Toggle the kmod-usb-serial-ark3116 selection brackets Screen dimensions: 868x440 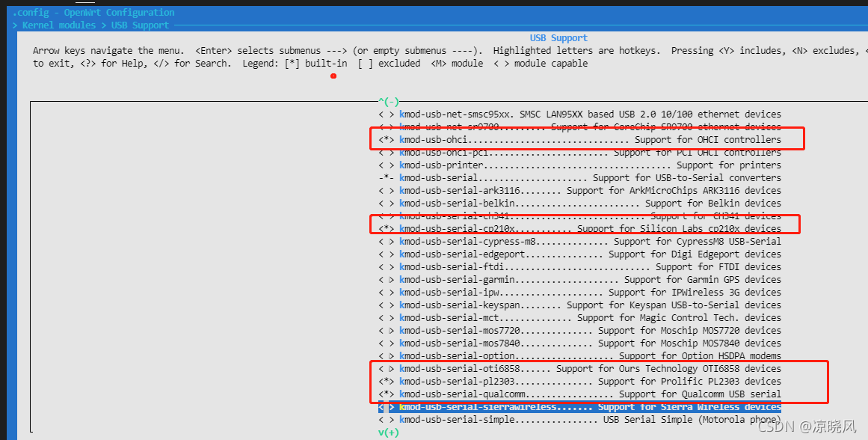click(x=387, y=191)
